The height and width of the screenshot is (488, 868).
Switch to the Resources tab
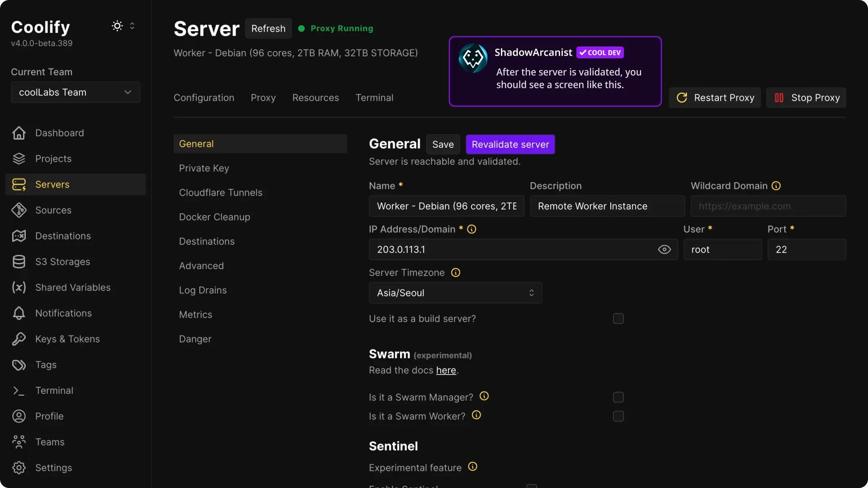(x=315, y=98)
